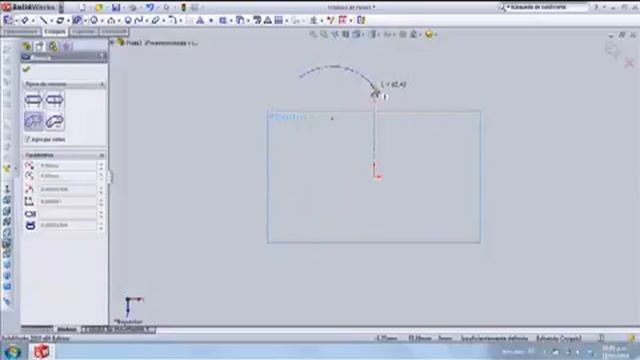640x360 pixels.
Task: Click the Convert Entities icon
Action: [x=240, y=20]
